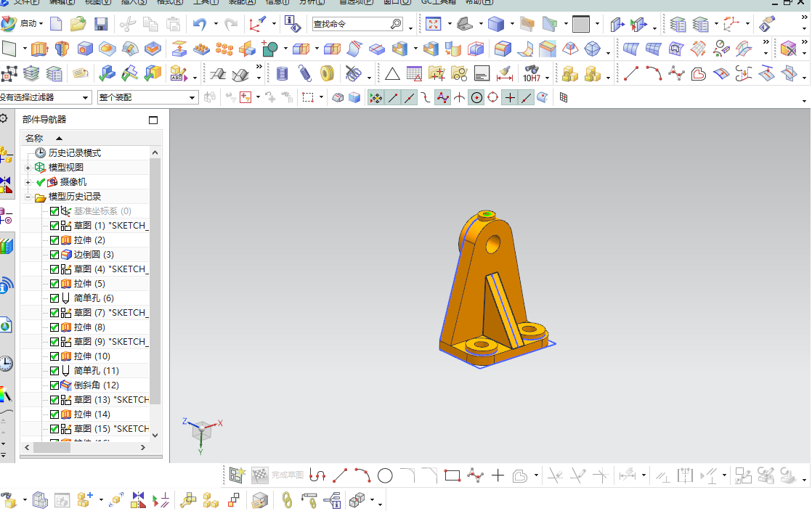Select the Profile tool in sketch toolbar
Screen dimensions: 812x511
click(x=317, y=475)
